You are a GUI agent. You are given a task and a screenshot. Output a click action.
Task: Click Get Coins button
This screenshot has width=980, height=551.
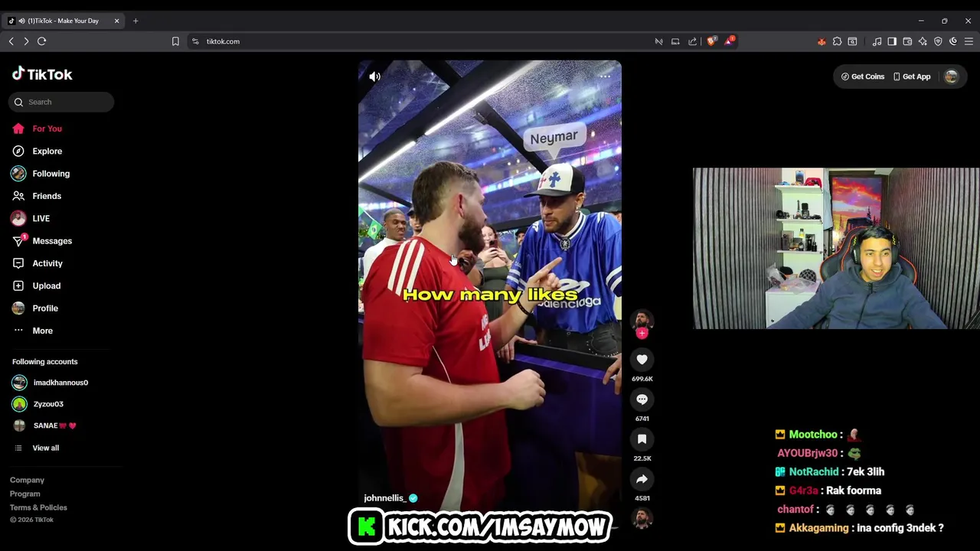pos(862,77)
